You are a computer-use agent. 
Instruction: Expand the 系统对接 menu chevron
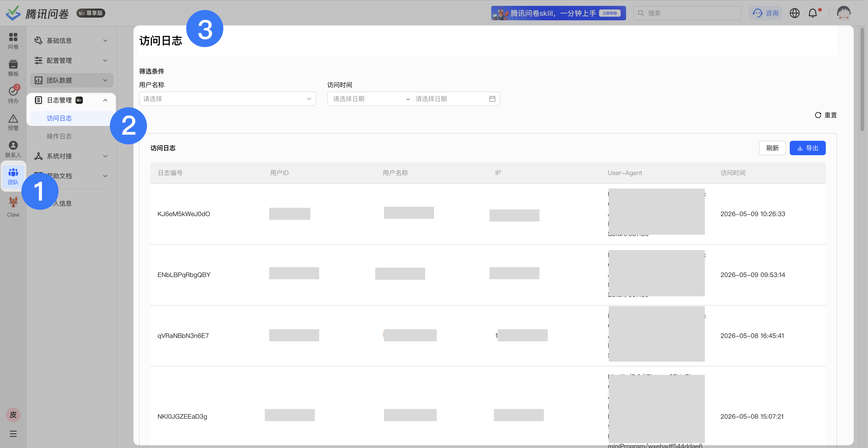[x=105, y=156]
